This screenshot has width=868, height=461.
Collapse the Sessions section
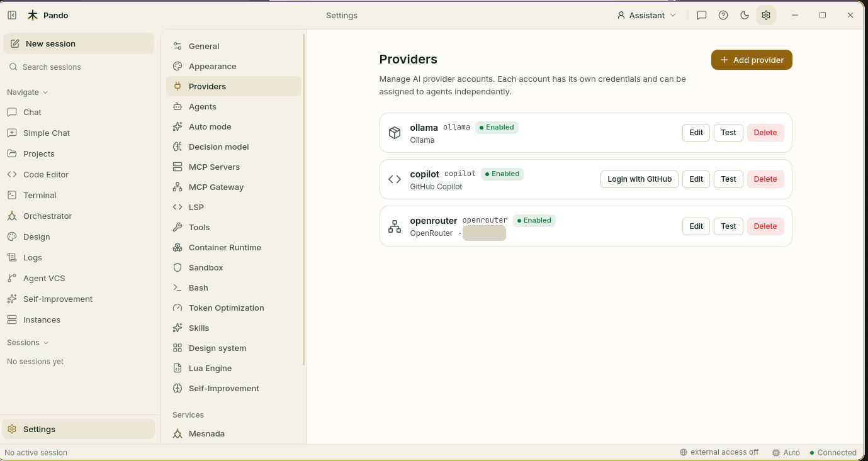[28, 342]
